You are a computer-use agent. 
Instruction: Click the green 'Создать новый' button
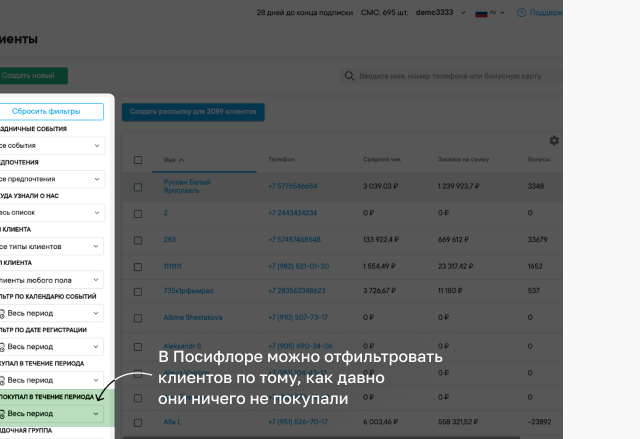pos(33,76)
